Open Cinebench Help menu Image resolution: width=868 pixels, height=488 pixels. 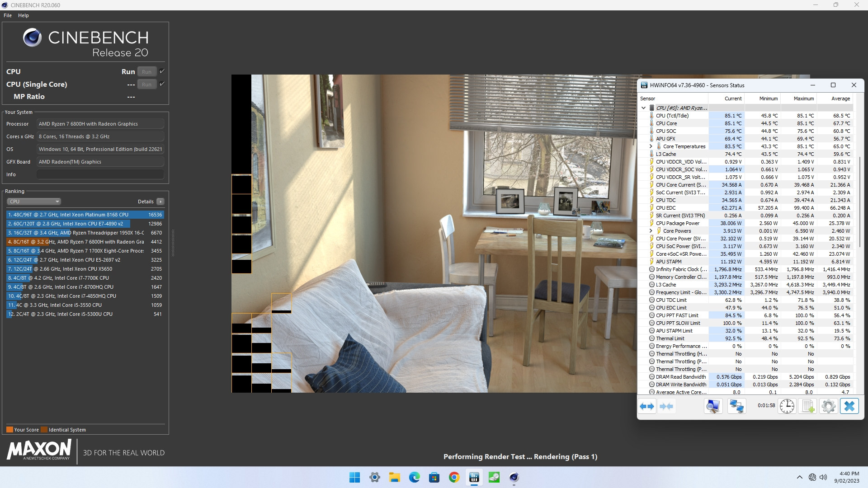(24, 15)
